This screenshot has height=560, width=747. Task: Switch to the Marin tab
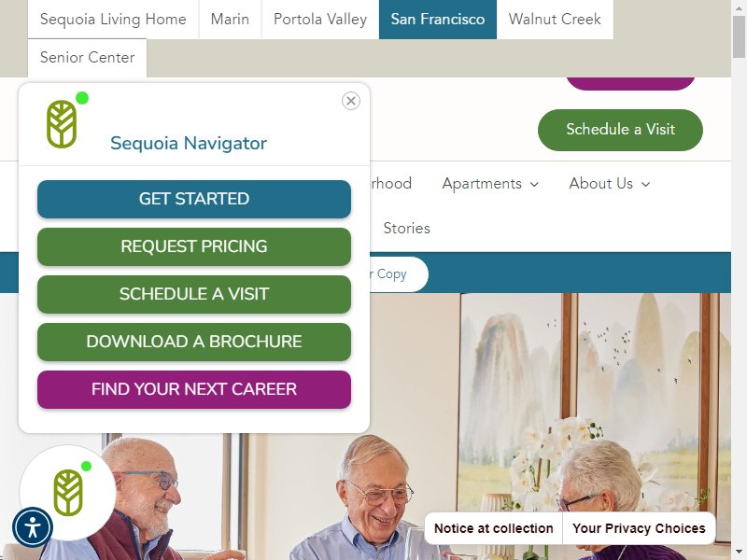click(x=230, y=19)
